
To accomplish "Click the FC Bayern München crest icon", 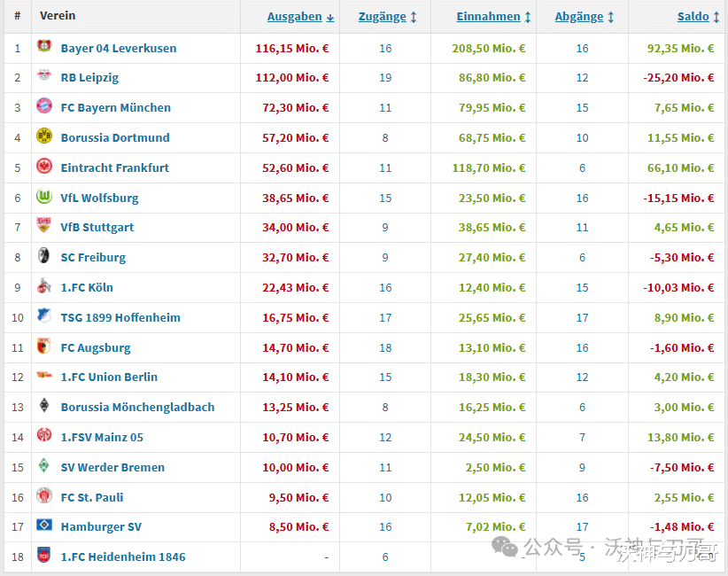I will coord(44,106).
